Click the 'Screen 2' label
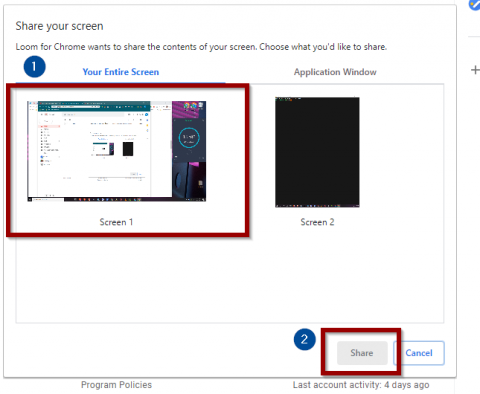The width and height of the screenshot is (480, 394). point(317,222)
